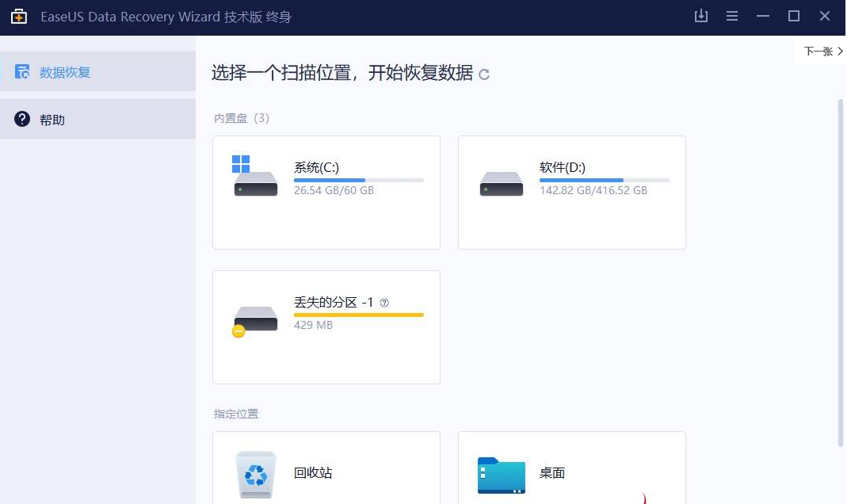Image resolution: width=851 pixels, height=504 pixels.
Task: Click the EaseUS app logo icon
Action: pyautogui.click(x=19, y=17)
